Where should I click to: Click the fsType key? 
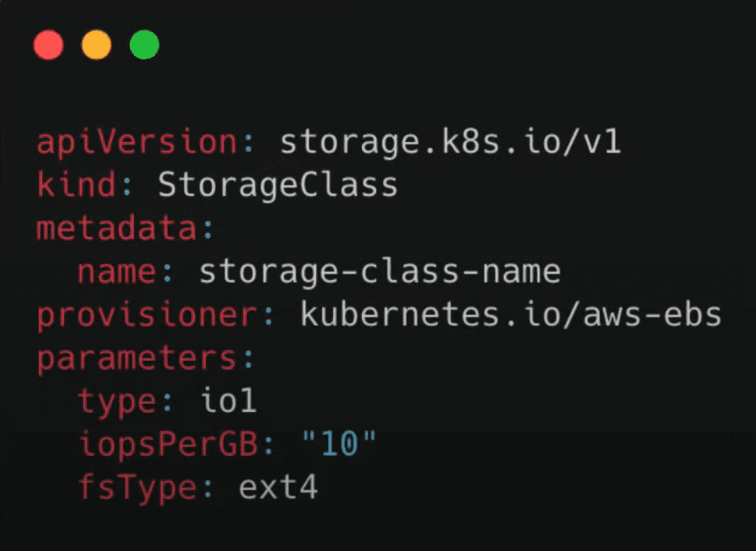[x=137, y=487]
